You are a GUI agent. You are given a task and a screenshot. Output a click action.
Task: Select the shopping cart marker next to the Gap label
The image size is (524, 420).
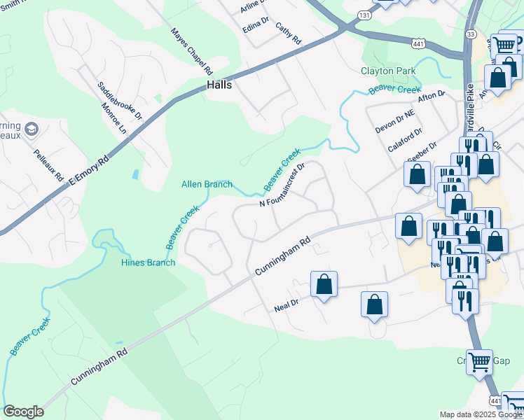click(x=479, y=364)
